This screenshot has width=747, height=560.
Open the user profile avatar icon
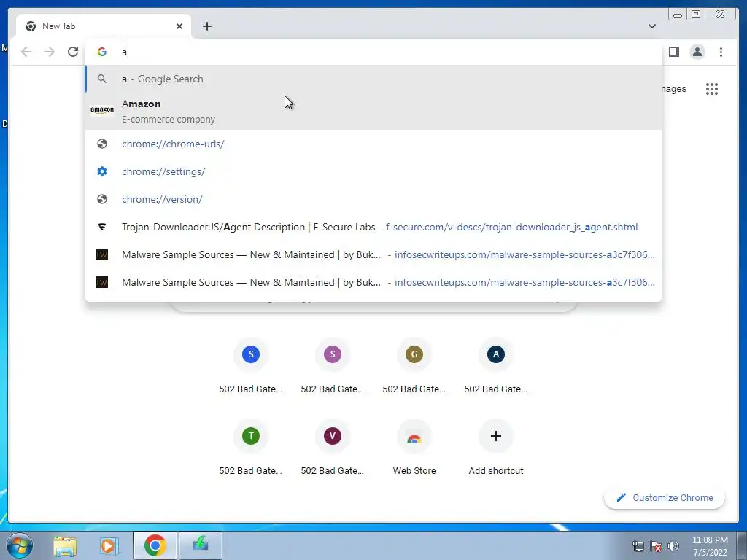tap(697, 52)
